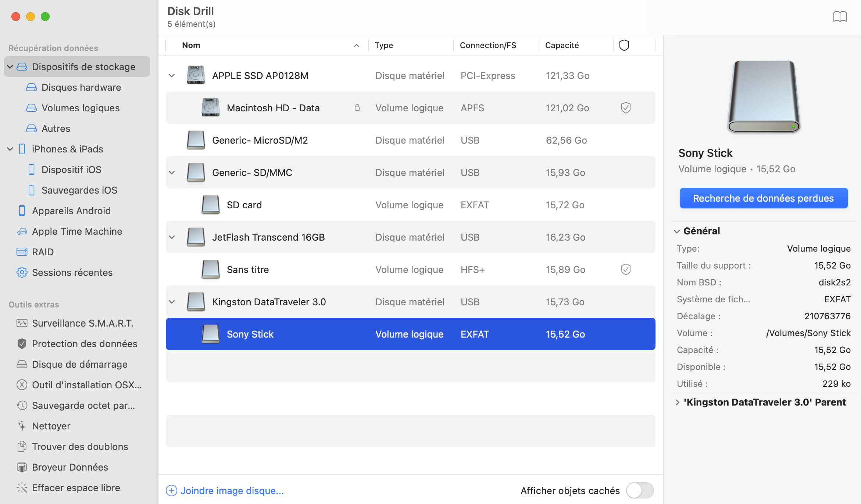Click the 229 ko Utilisé value
Screen dimensions: 861x504
[836, 384]
